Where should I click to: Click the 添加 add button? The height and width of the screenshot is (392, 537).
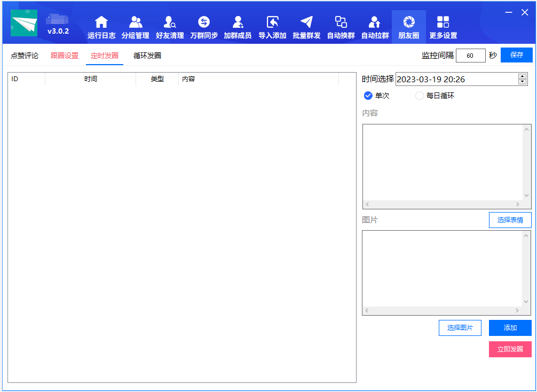coord(510,328)
